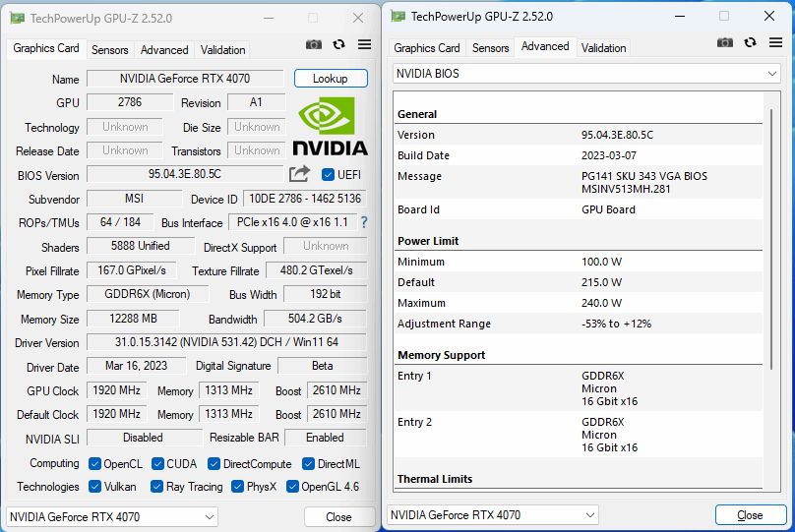Switch to Sensors tab in right window
Viewport: 795px width, 532px height.
[490, 47]
